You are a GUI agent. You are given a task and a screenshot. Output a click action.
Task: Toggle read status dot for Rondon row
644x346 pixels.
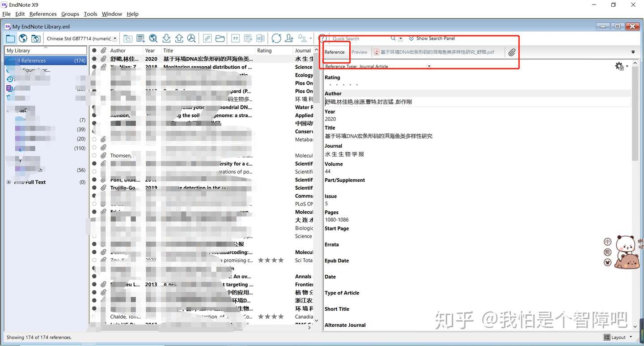94,115
